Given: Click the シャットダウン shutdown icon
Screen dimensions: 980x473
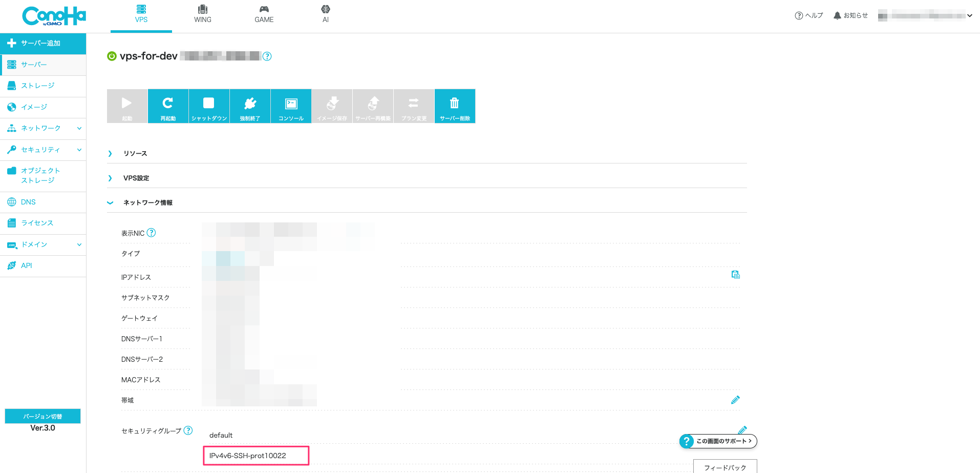Looking at the screenshot, I should pyautogui.click(x=209, y=106).
